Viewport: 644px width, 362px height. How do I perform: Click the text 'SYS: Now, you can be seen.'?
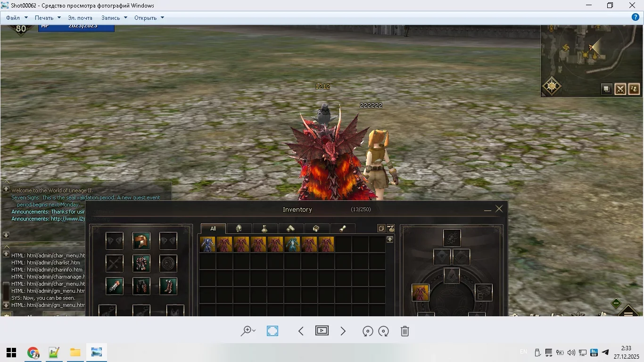click(x=43, y=298)
